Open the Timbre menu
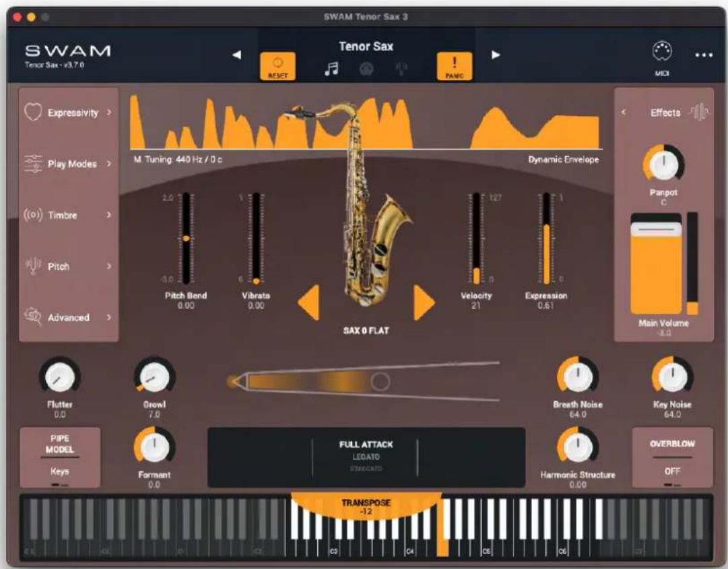The height and width of the screenshot is (569, 728). click(69, 215)
